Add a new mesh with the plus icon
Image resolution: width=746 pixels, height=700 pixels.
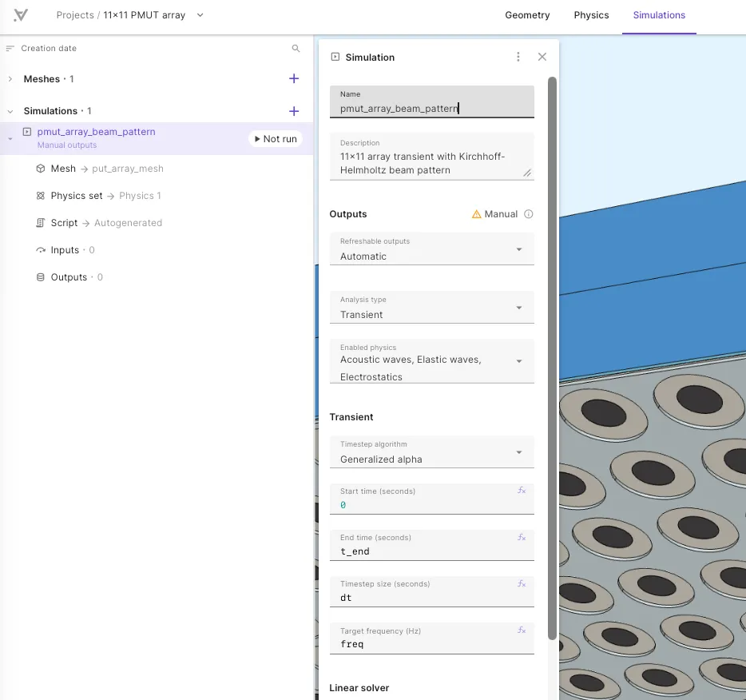tap(294, 78)
